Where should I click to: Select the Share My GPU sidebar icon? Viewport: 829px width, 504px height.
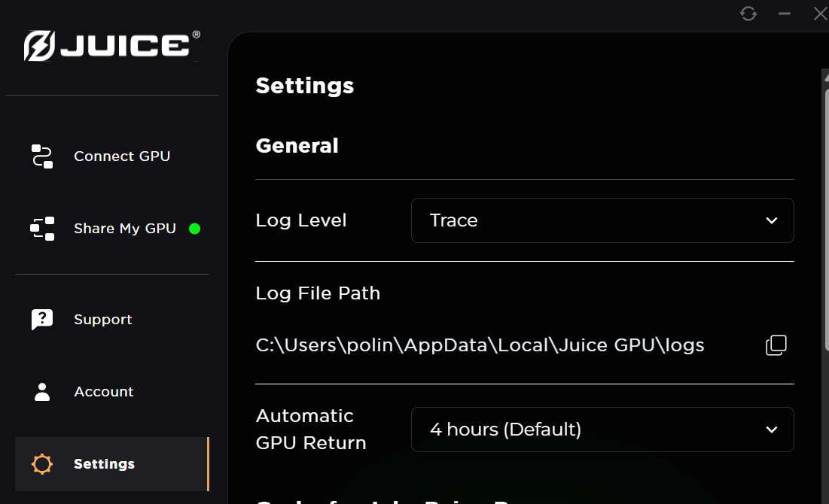(x=42, y=228)
